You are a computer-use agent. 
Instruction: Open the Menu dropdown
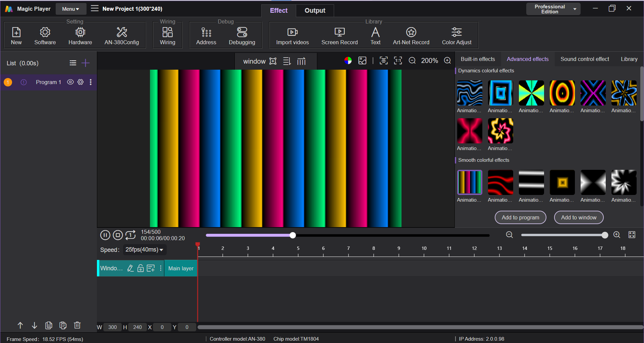coord(71,9)
